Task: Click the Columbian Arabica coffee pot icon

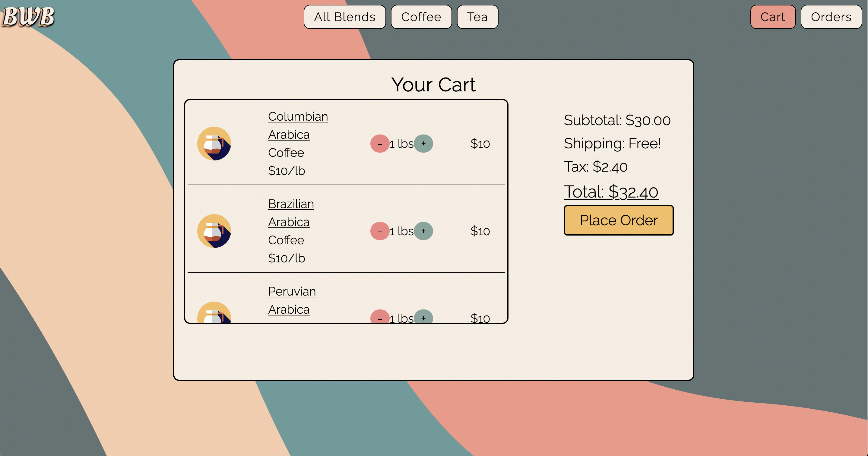Action: point(214,144)
